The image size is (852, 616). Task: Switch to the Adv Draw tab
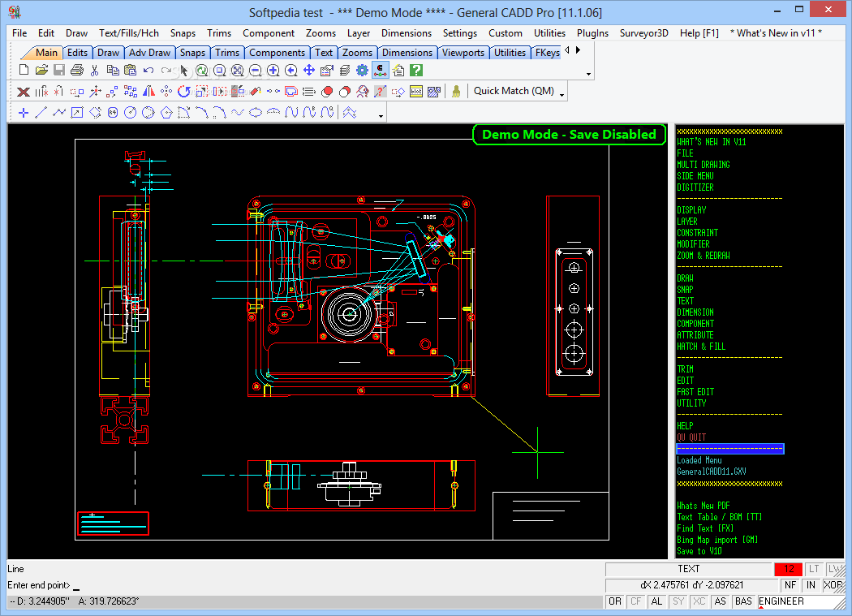tap(149, 53)
